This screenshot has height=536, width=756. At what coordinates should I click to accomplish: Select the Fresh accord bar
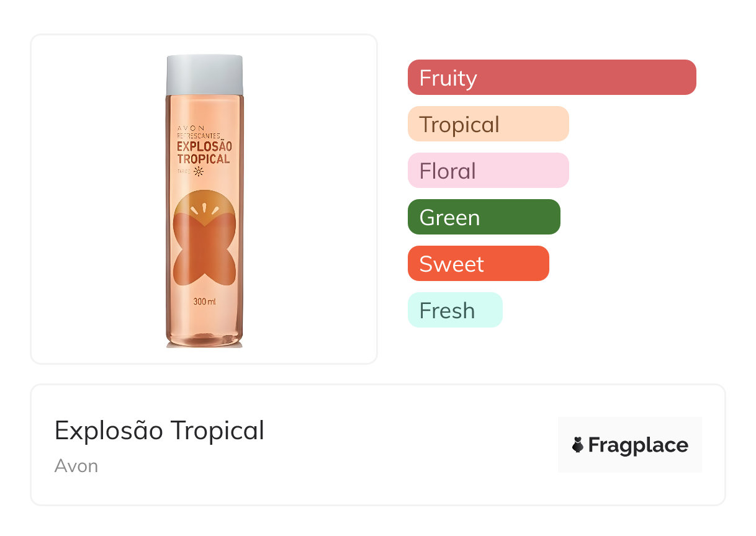coord(454,310)
